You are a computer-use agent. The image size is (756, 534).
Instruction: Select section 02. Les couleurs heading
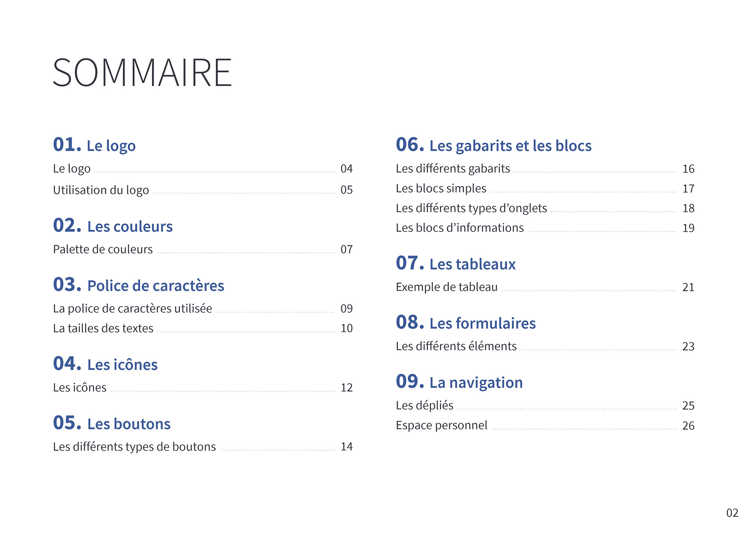click(113, 226)
